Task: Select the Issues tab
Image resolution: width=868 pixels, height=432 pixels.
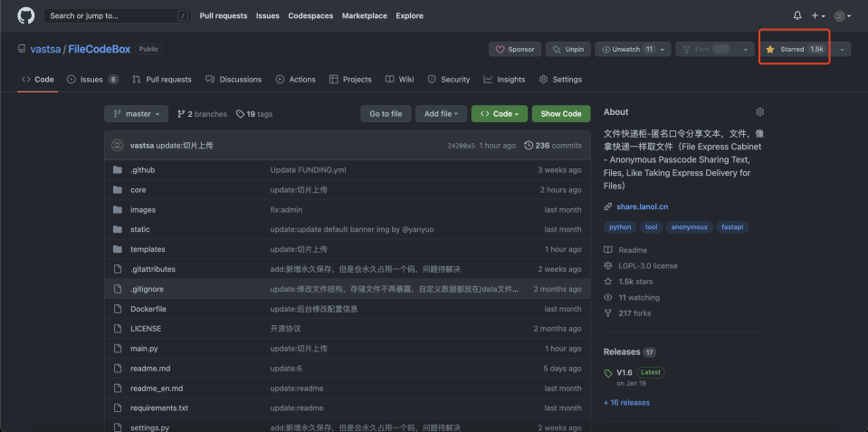Action: (92, 79)
